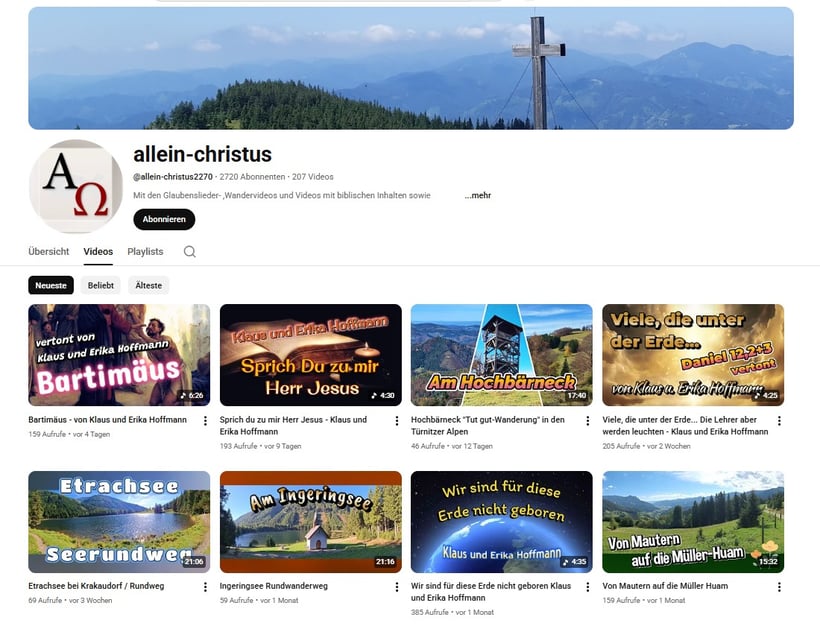Open options menu for Bartimäus video
The height and width of the screenshot is (629, 820).
(205, 420)
